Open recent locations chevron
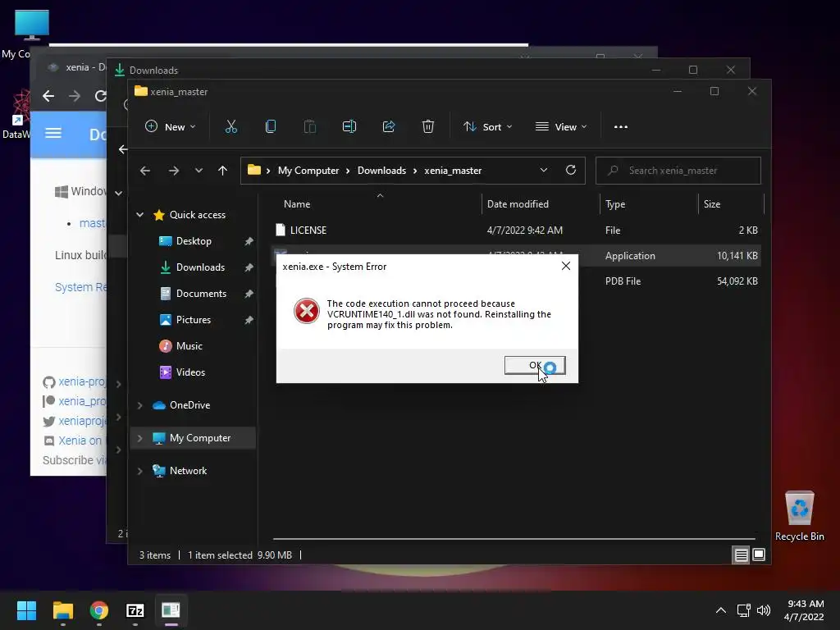 [199, 171]
